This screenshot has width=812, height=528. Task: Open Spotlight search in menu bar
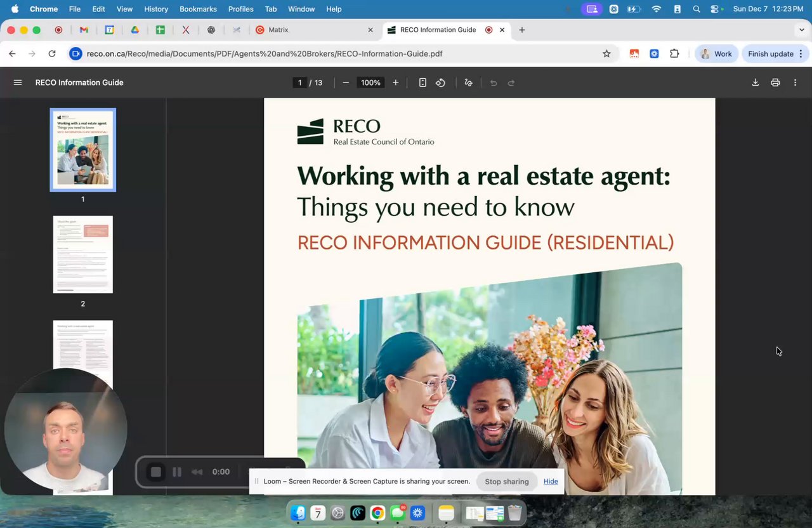697,9
